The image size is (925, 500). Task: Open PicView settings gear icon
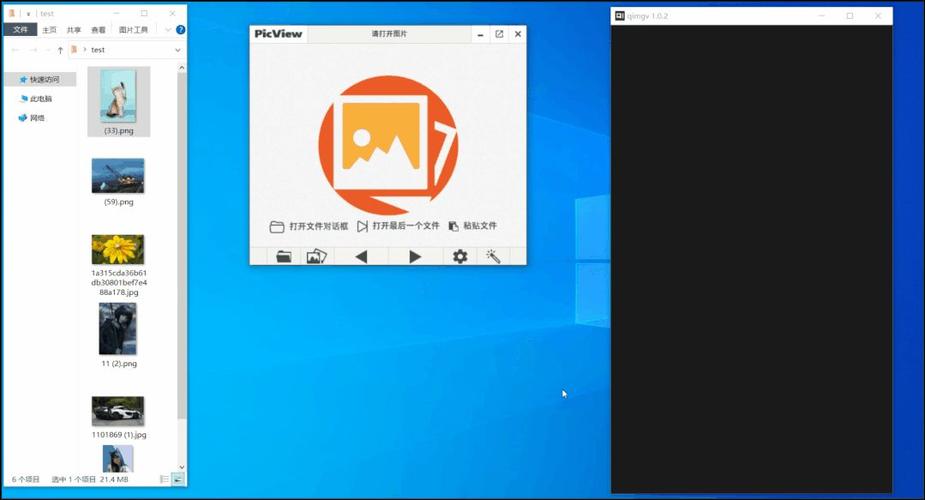click(460, 256)
